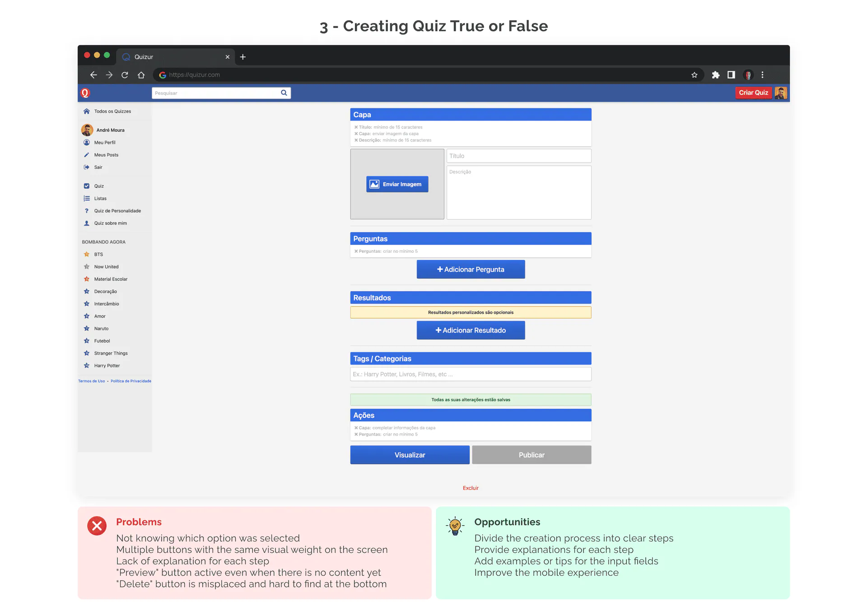The image size is (867, 616).
Task: Open Stranger Things trending topic
Action: [111, 354]
